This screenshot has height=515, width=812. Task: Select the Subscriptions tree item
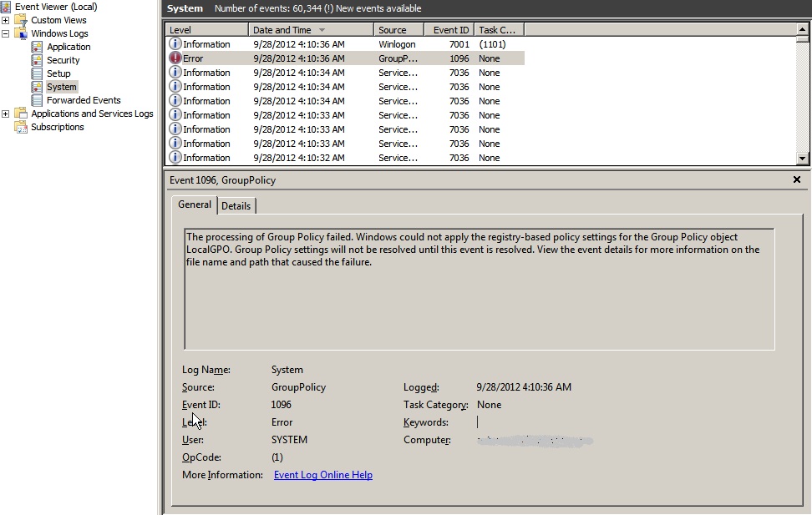58,127
